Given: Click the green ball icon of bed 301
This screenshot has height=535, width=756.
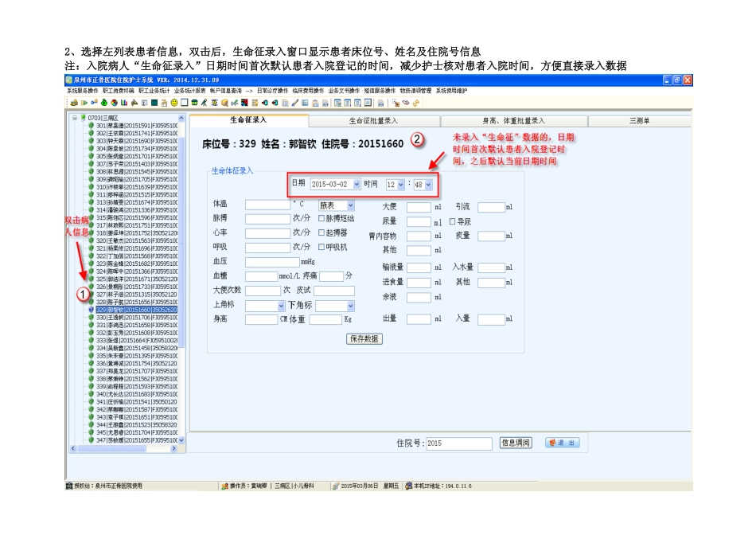Looking at the screenshot, I should (91, 126).
